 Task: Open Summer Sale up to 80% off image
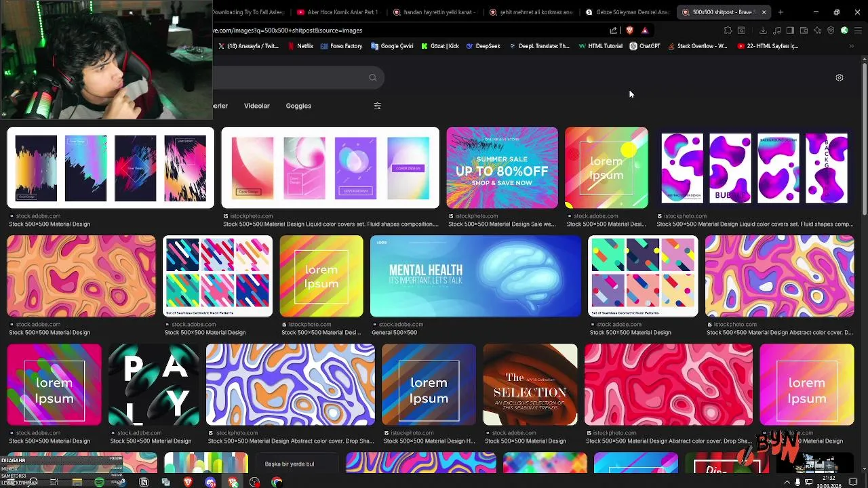coord(502,167)
